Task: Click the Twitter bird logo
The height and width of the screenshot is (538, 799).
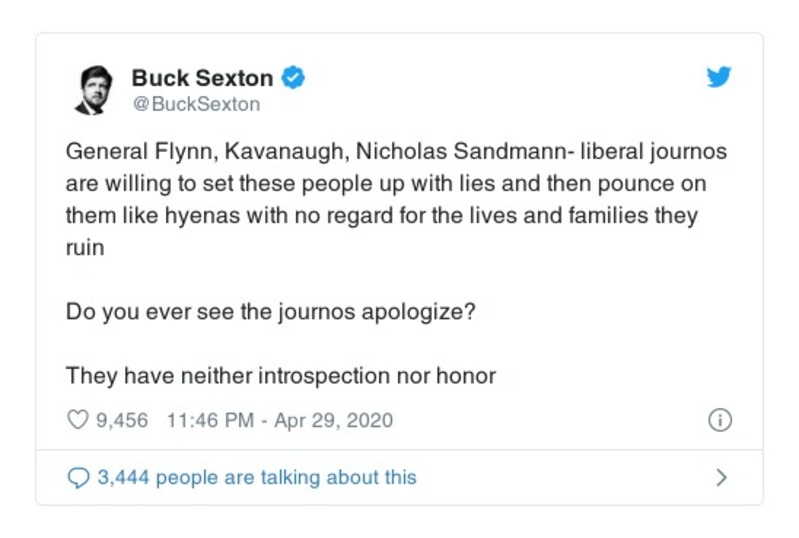Action: point(718,78)
